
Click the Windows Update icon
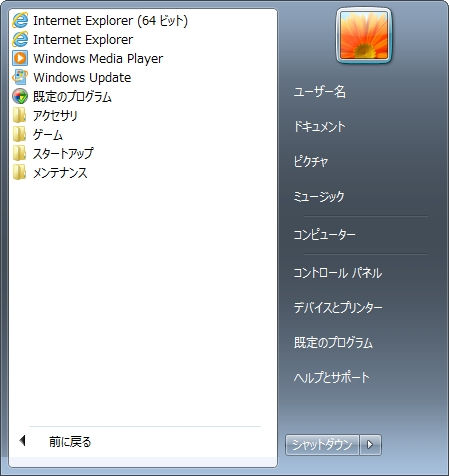tap(20, 77)
